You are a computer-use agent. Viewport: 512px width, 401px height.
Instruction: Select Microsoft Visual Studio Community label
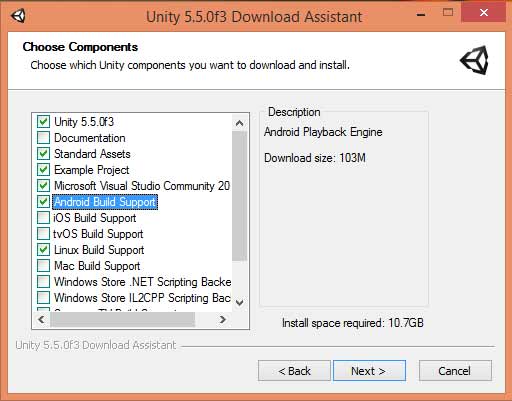pyautogui.click(x=142, y=186)
